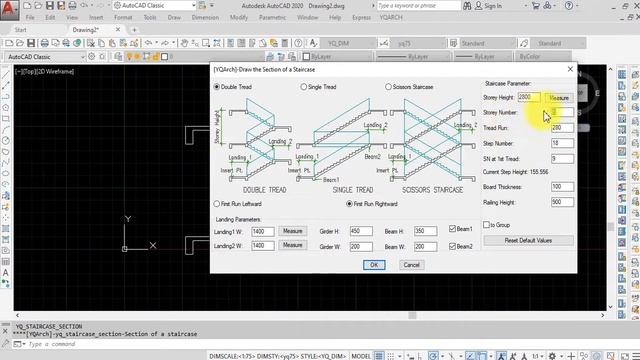
Task: Click Cancel in the staircase dialog
Action: (x=411, y=265)
